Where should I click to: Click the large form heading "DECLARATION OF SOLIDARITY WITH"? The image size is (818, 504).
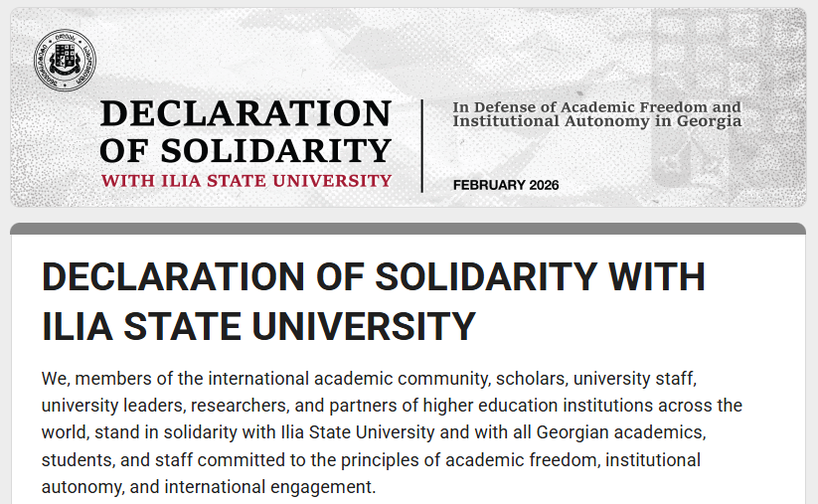(x=373, y=277)
